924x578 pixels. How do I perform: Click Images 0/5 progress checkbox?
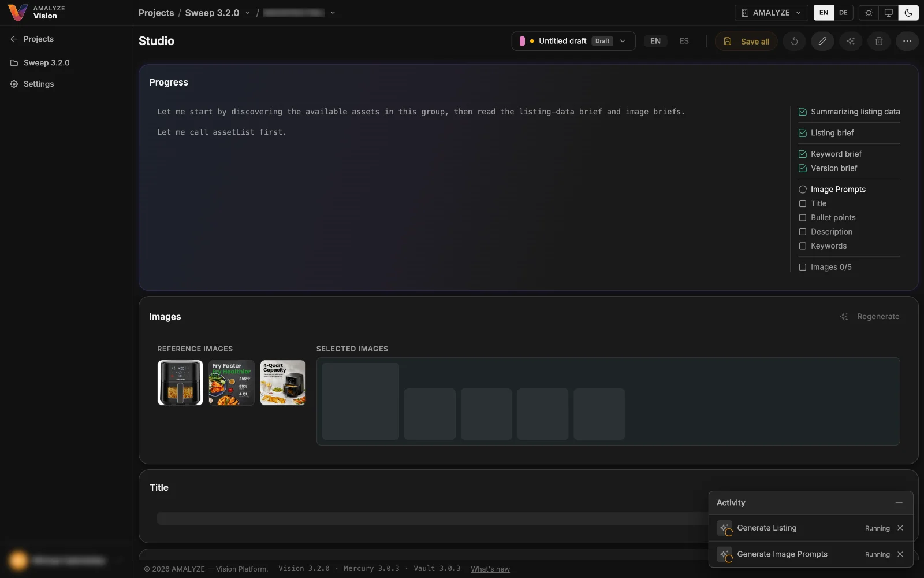[x=802, y=267]
